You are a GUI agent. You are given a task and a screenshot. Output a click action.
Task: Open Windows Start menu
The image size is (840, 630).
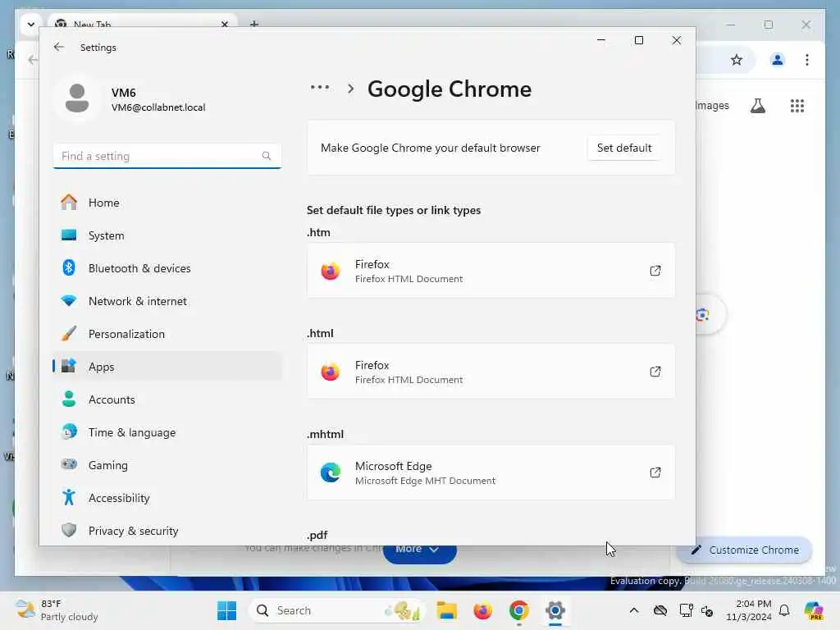click(226, 610)
